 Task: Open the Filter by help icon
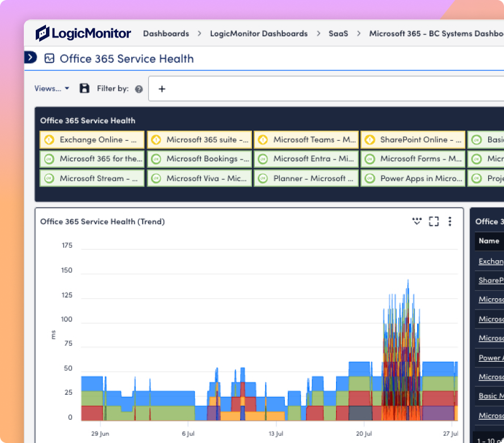tap(139, 89)
